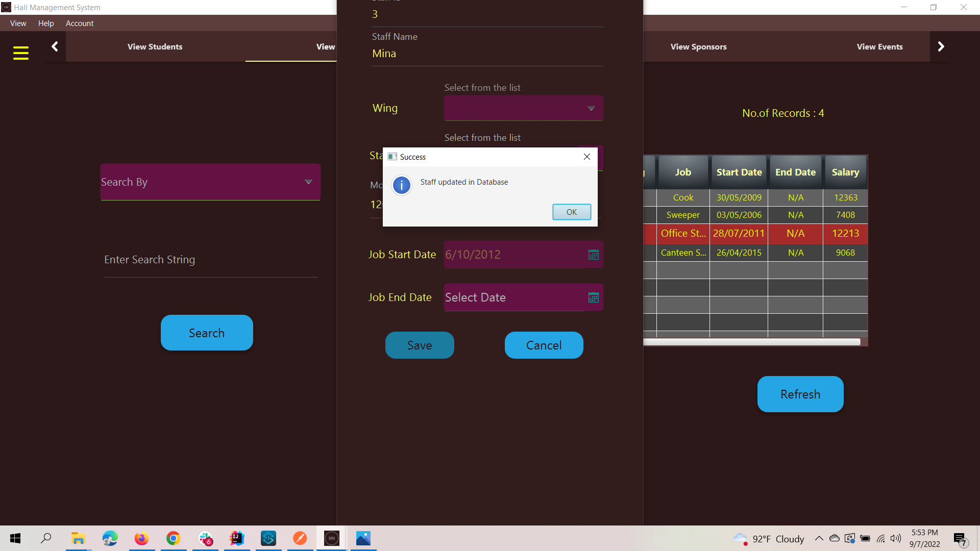Click OK on the Success dialog
Image resolution: width=980 pixels, height=551 pixels.
click(571, 212)
